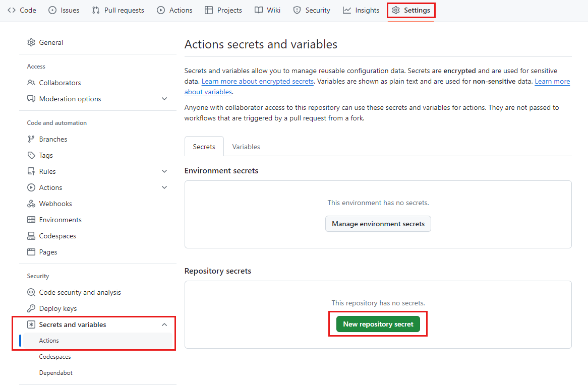Click the Tags label icon

pos(31,155)
